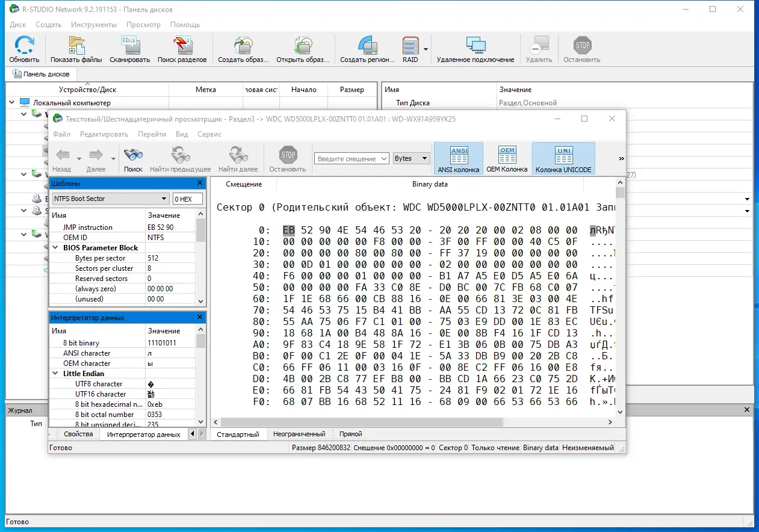This screenshot has height=532, width=759.
Task: Click the RAID toolbar icon
Action: (410, 45)
